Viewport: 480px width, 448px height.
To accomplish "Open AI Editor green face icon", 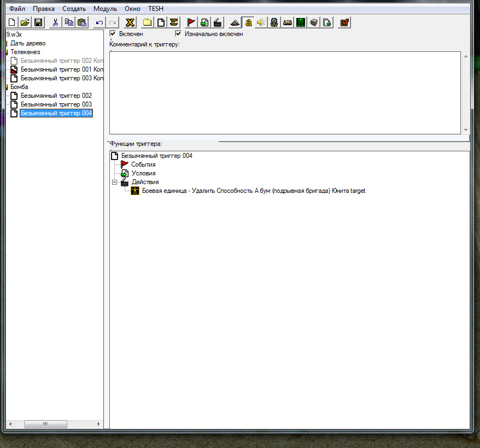I will point(301,22).
